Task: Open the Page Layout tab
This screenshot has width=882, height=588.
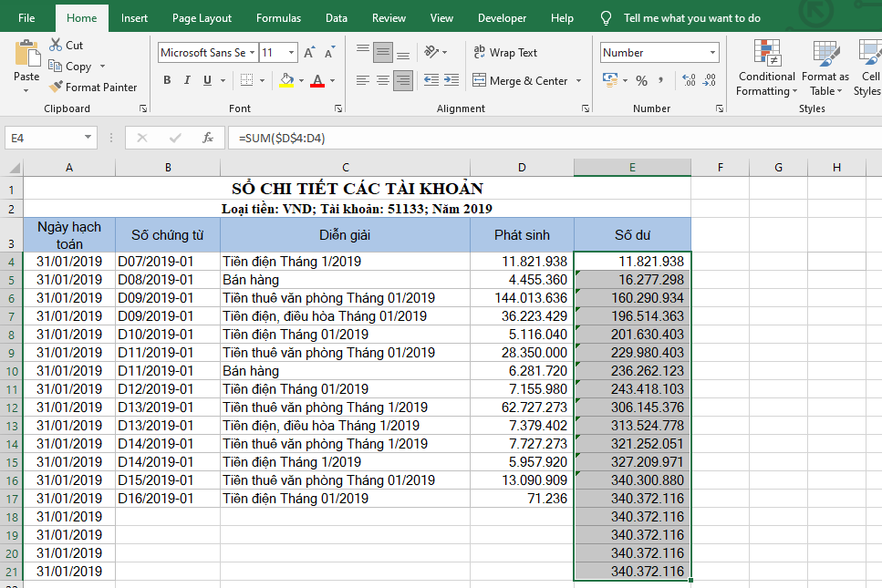Action: pyautogui.click(x=202, y=18)
